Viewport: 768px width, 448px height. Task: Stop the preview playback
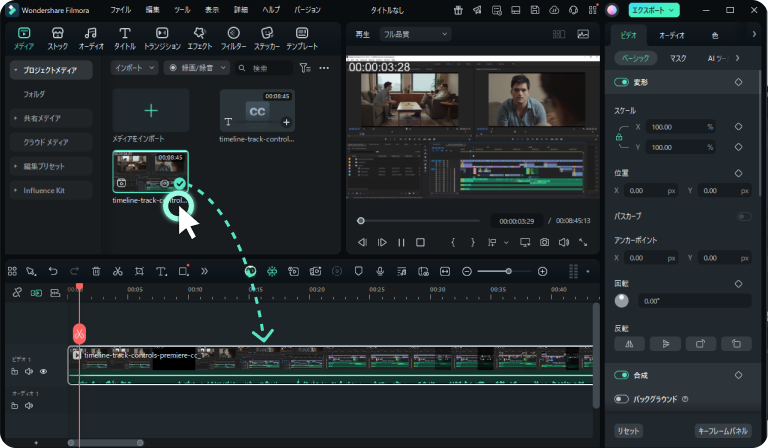tap(420, 242)
